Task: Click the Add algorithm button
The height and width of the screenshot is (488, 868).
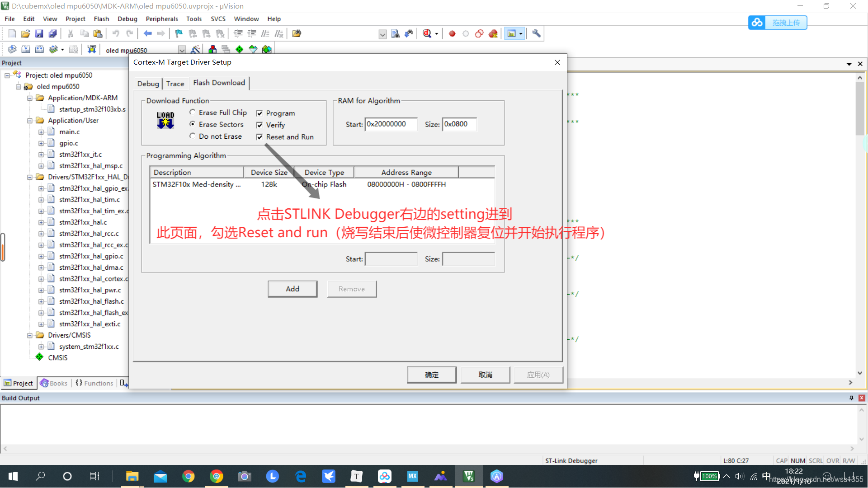Action: [292, 289]
